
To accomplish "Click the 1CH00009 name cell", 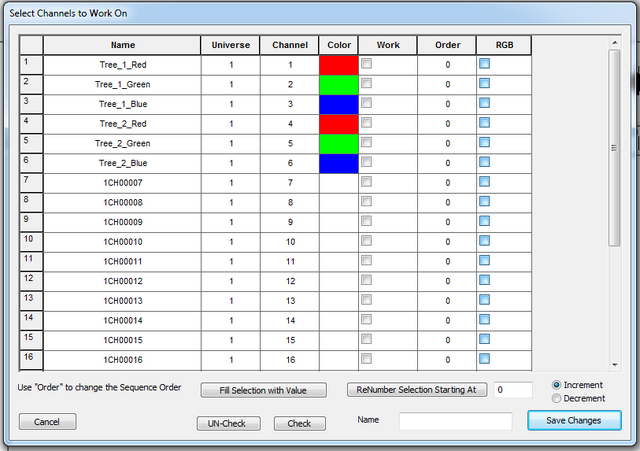I will point(122,222).
